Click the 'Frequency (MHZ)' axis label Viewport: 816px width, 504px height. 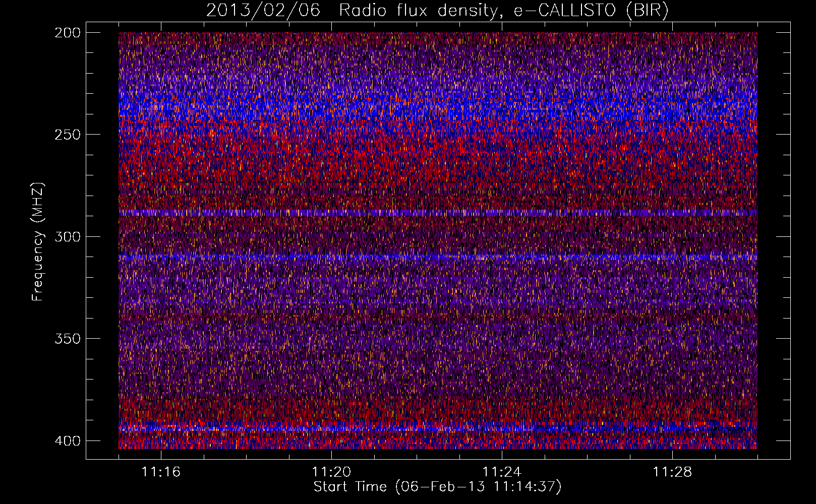click(x=38, y=241)
